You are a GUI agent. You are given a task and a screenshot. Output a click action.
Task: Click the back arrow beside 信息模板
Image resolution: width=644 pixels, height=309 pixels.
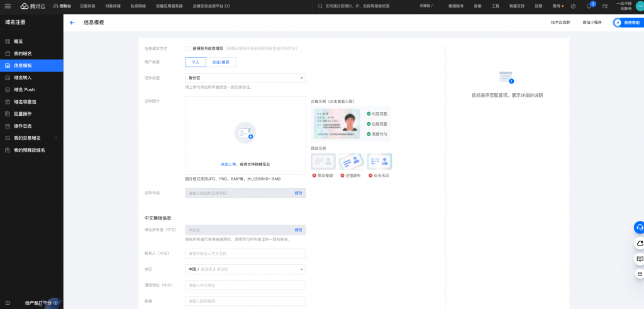click(72, 23)
